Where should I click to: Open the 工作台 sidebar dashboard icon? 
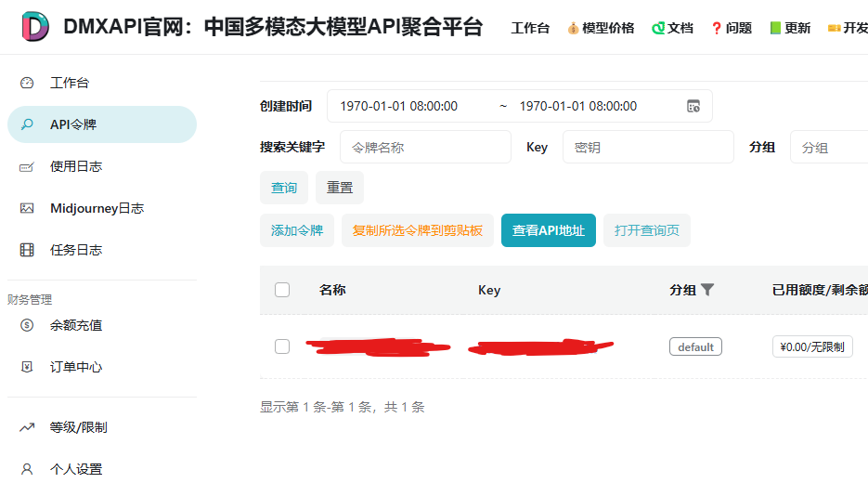pyautogui.click(x=27, y=83)
